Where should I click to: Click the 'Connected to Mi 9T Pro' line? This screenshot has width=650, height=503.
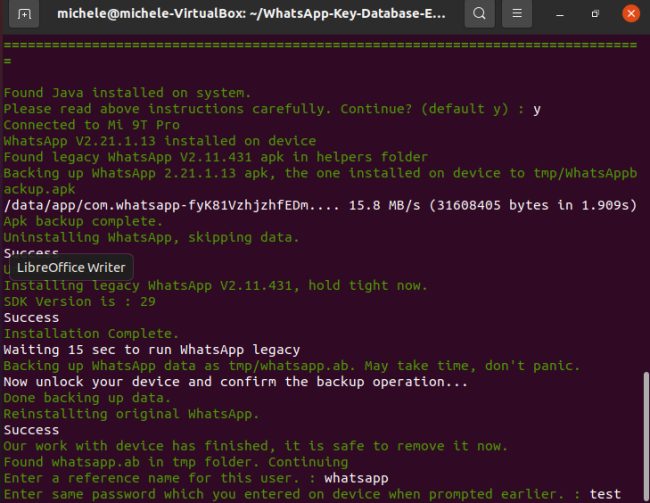pos(92,125)
